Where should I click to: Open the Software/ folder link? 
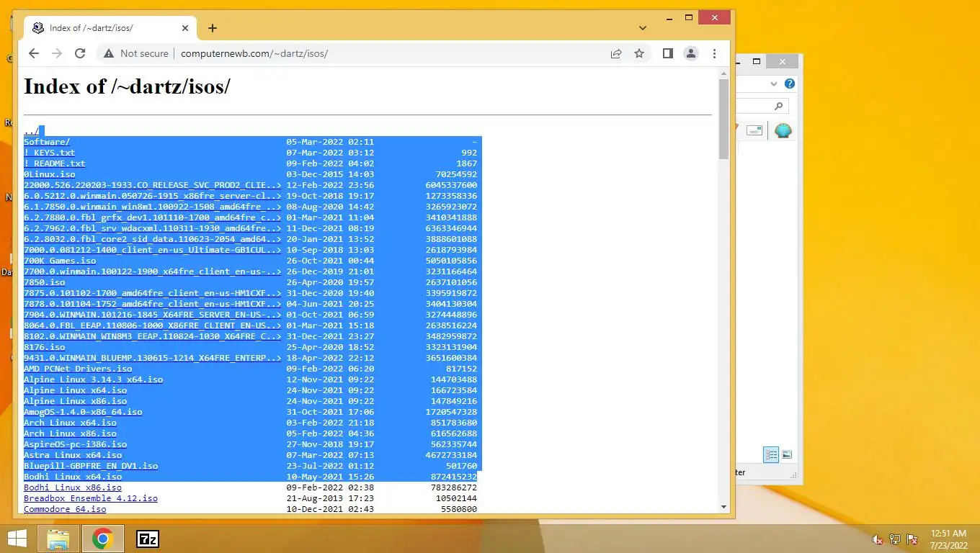pos(47,142)
